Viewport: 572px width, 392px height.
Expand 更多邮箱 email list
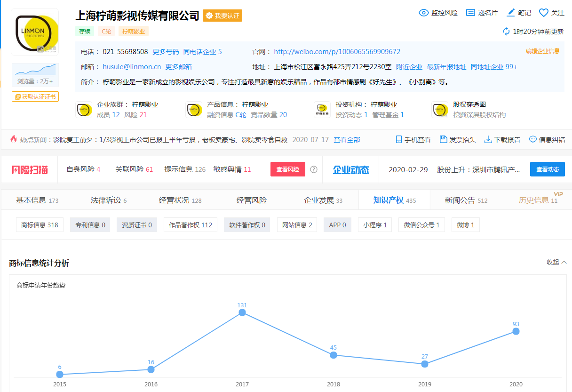[178, 67]
